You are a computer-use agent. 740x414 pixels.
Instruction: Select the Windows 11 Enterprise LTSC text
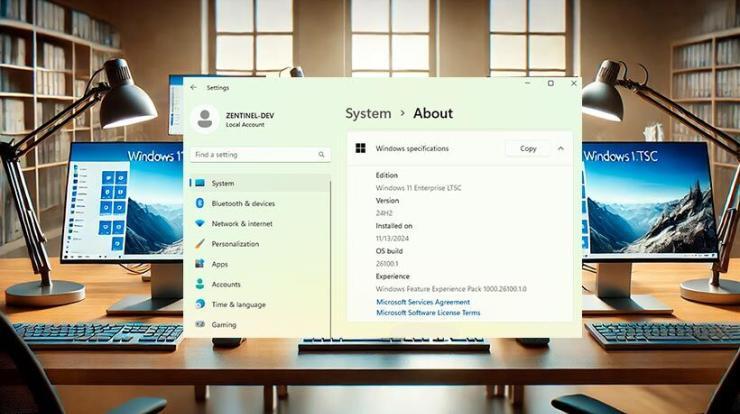[419, 187]
